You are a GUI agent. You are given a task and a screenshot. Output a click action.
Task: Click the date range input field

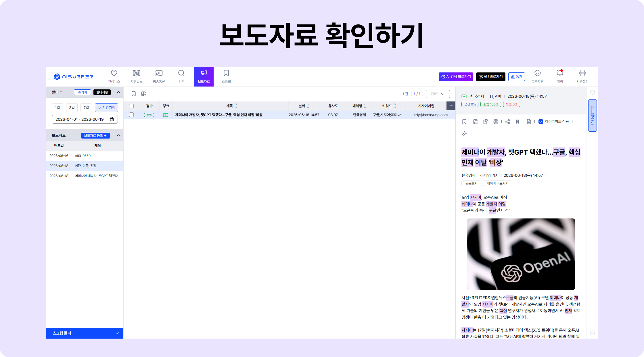(85, 119)
